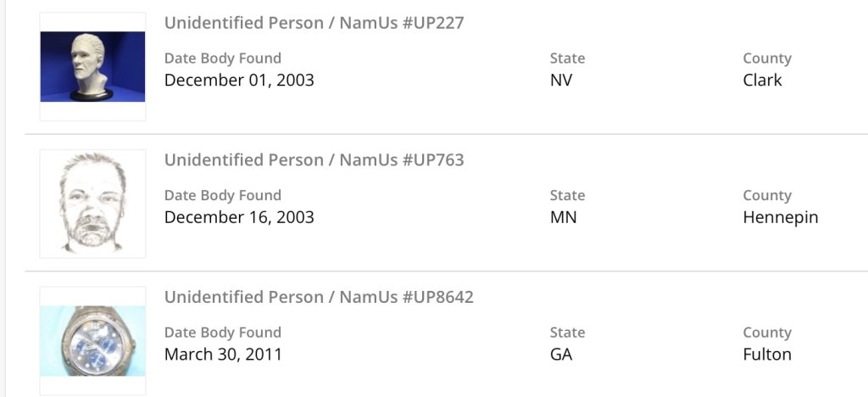Click 'Date Body Found' label in UP227 entry

pos(222,59)
